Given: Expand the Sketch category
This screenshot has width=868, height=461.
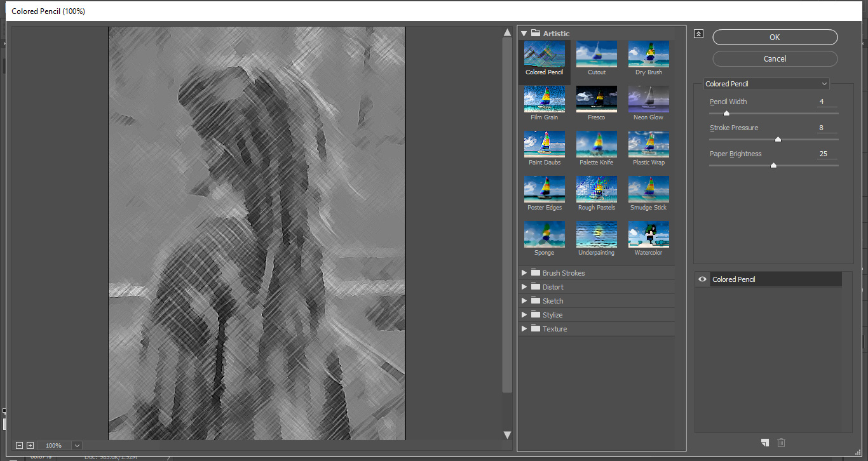Looking at the screenshot, I should (524, 300).
